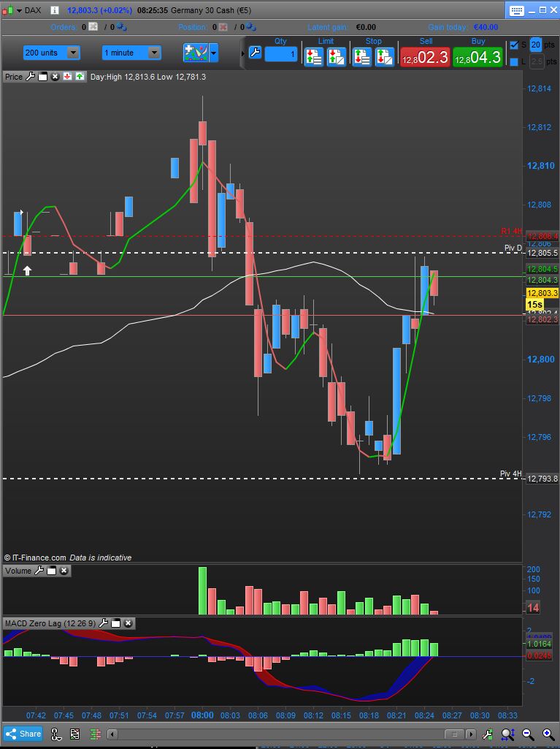Click the first Stop order icon
The height and width of the screenshot is (749, 560).
point(362,56)
